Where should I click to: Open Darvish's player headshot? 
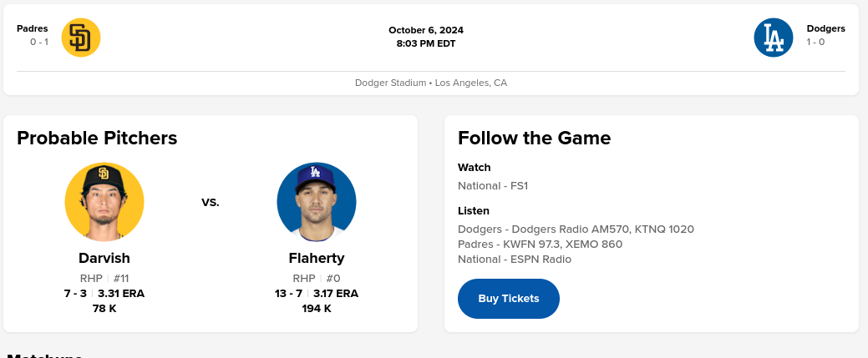(x=104, y=202)
